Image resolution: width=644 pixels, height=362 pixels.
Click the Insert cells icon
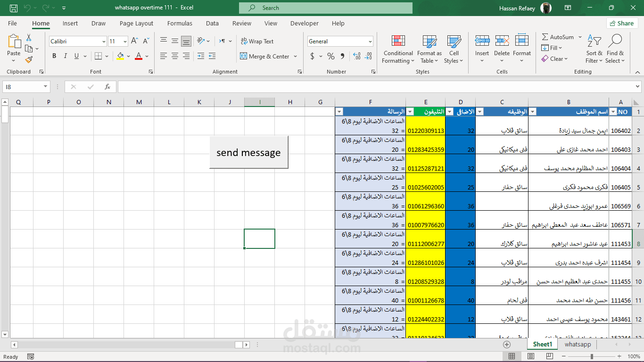[482, 41]
